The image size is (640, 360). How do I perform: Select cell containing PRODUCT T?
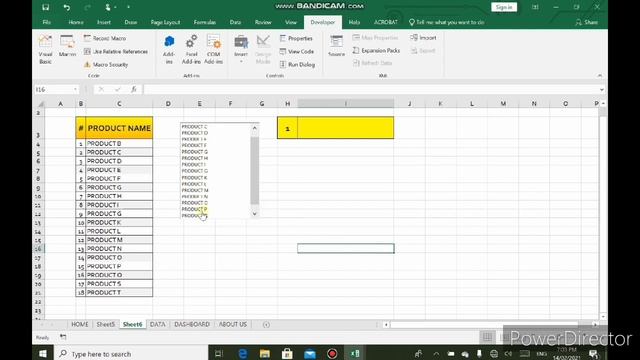[x=119, y=292]
